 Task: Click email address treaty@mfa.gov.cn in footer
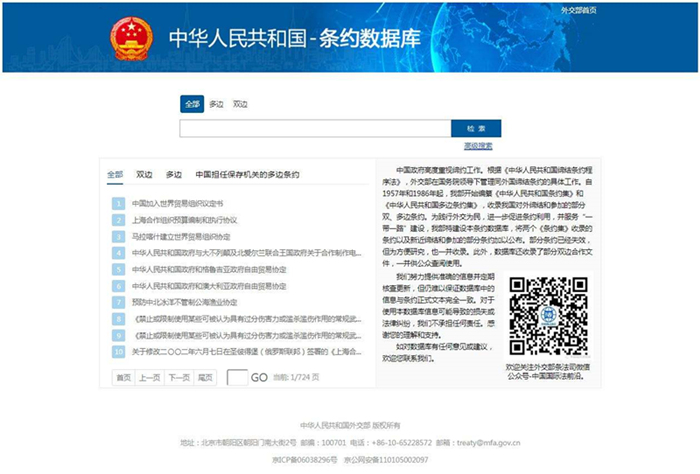[x=488, y=443]
